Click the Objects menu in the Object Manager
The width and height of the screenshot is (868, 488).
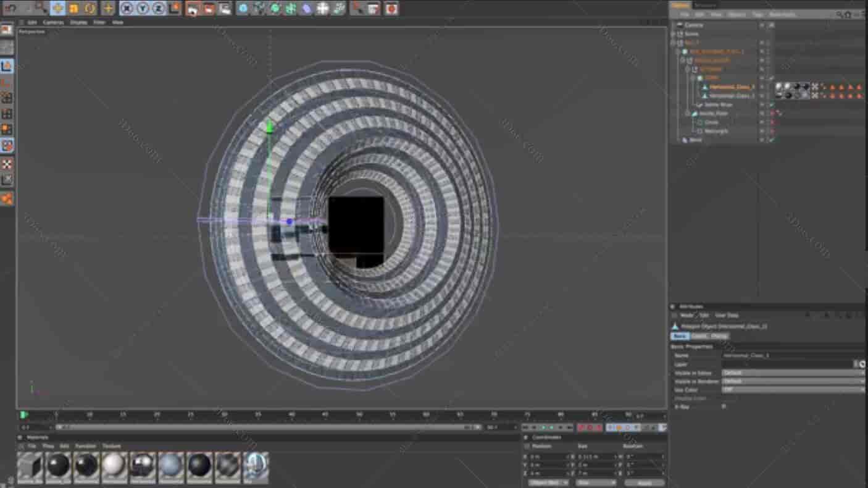[x=737, y=14]
